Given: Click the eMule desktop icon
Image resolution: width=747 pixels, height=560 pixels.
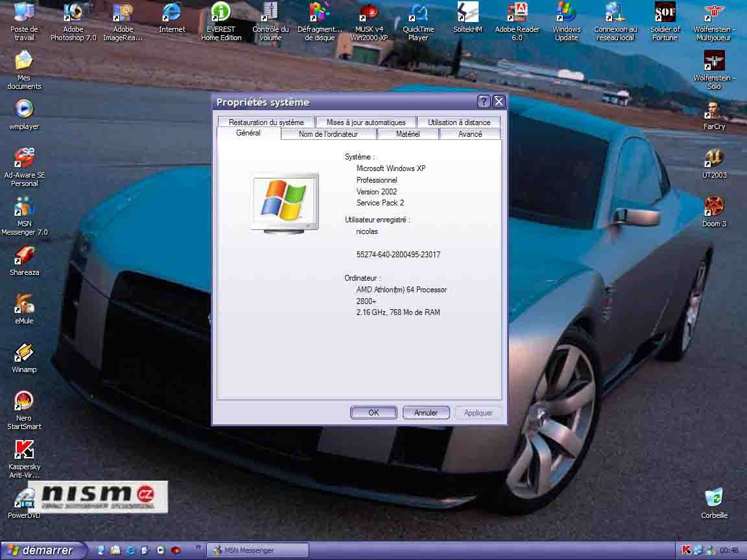Looking at the screenshot, I should (x=24, y=310).
